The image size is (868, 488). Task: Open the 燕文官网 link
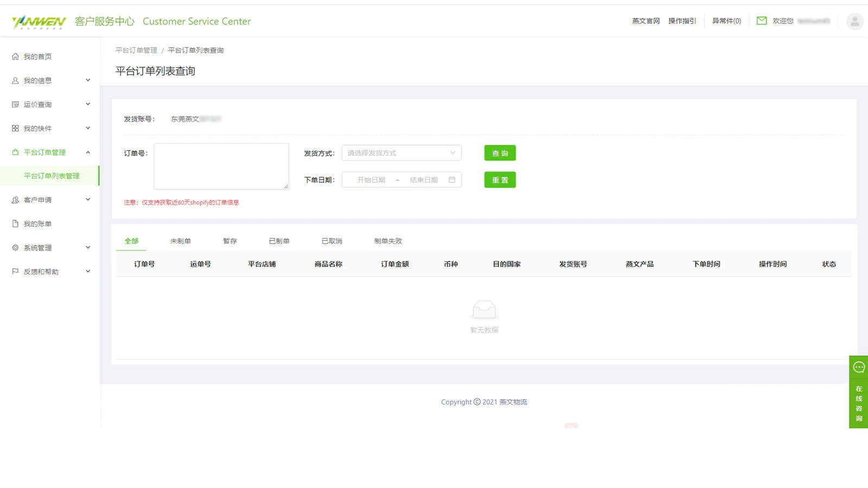click(x=646, y=21)
